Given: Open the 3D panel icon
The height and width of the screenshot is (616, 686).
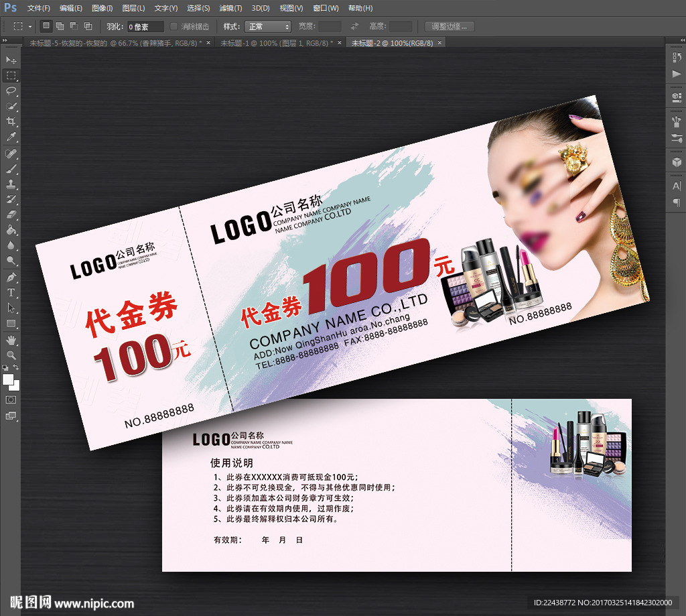Looking at the screenshot, I should 677,162.
